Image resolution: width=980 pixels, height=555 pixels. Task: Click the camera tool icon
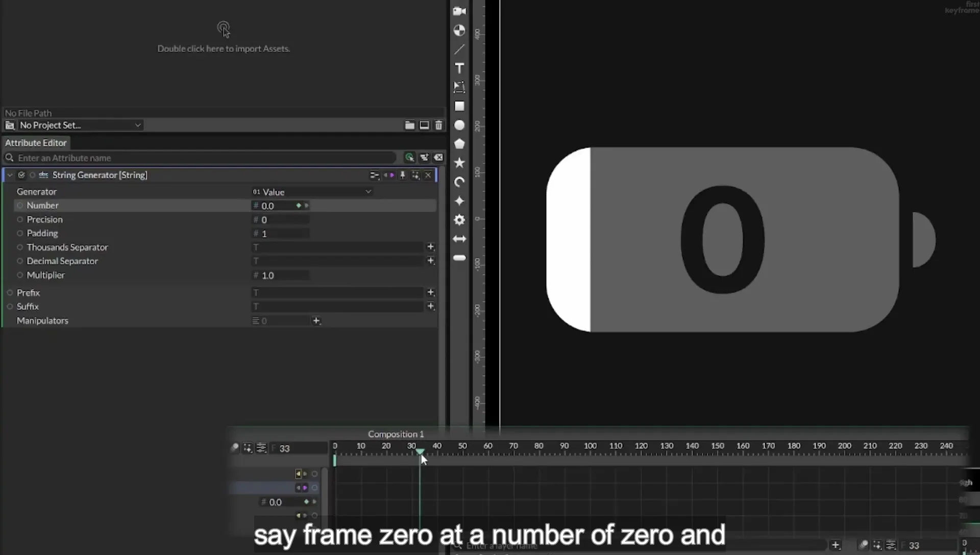(459, 11)
